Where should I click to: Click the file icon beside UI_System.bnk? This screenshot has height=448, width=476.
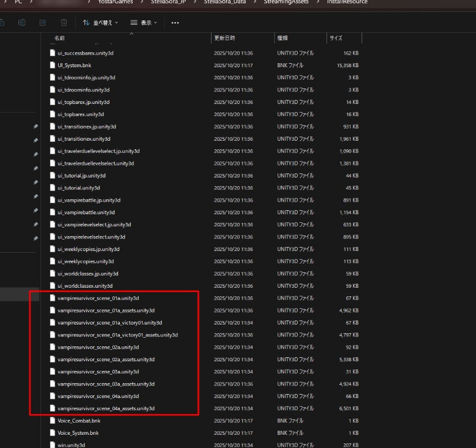52,65
